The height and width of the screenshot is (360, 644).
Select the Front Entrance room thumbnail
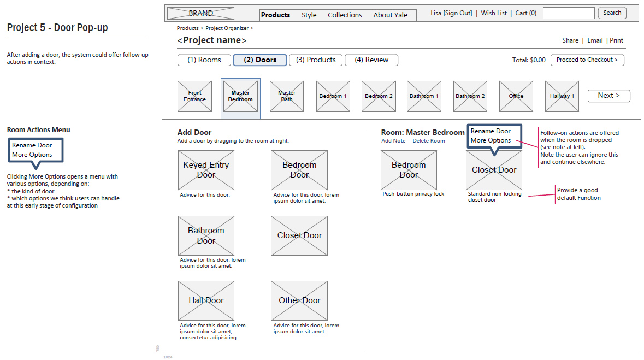coord(194,96)
